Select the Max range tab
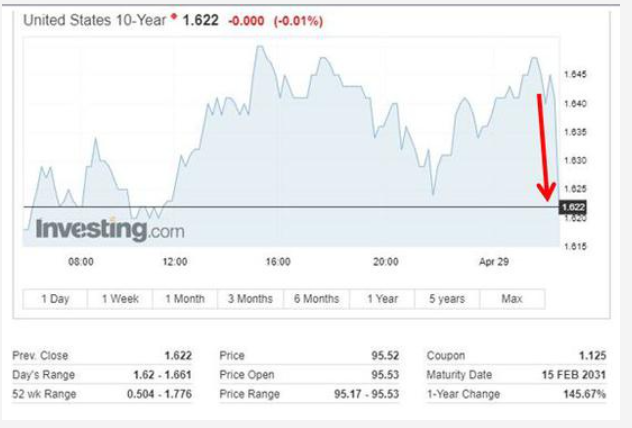This screenshot has height=428, width=632. pyautogui.click(x=512, y=299)
